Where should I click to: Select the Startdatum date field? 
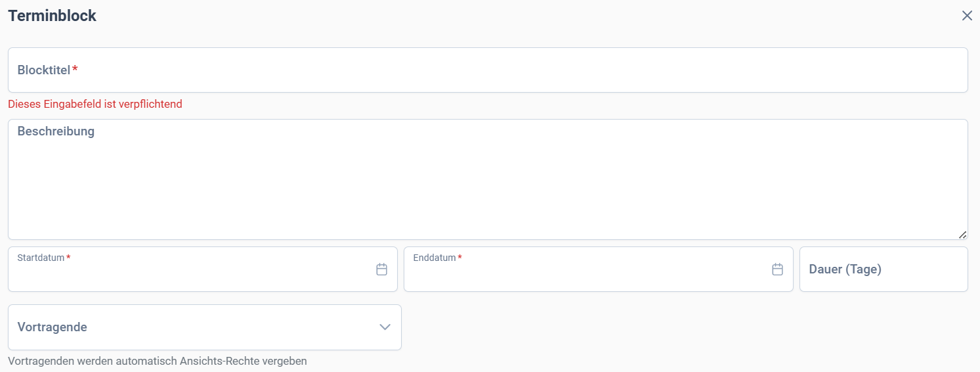203,269
